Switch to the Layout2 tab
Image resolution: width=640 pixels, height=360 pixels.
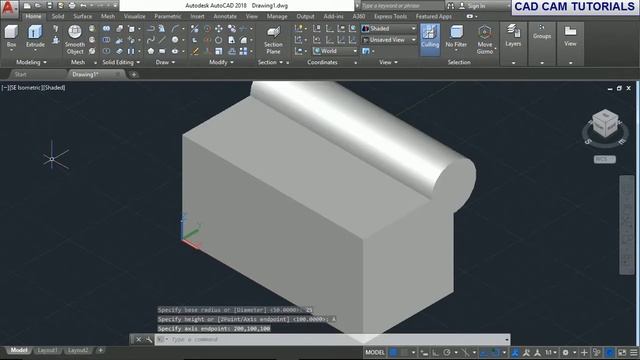[78, 350]
